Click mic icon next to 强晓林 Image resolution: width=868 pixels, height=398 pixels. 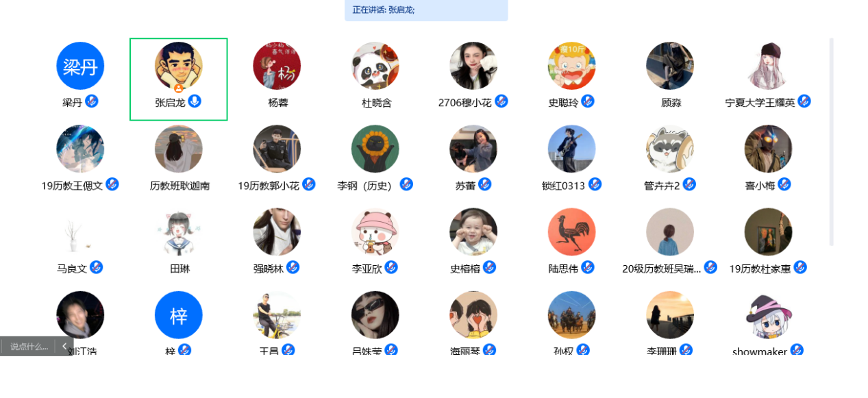point(293,267)
